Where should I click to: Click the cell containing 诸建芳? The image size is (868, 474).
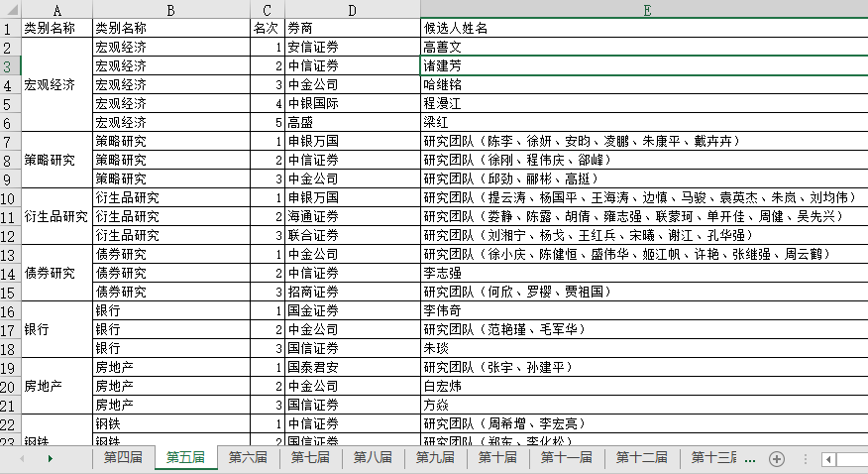tap(644, 65)
